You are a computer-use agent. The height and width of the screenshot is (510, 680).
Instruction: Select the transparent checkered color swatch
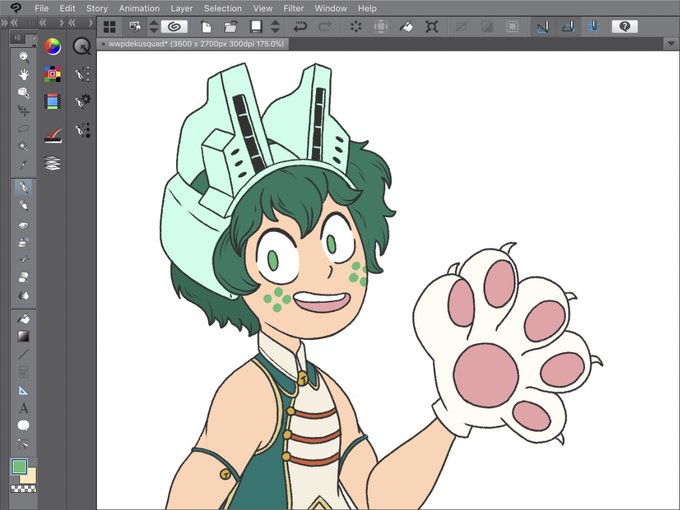(23, 489)
